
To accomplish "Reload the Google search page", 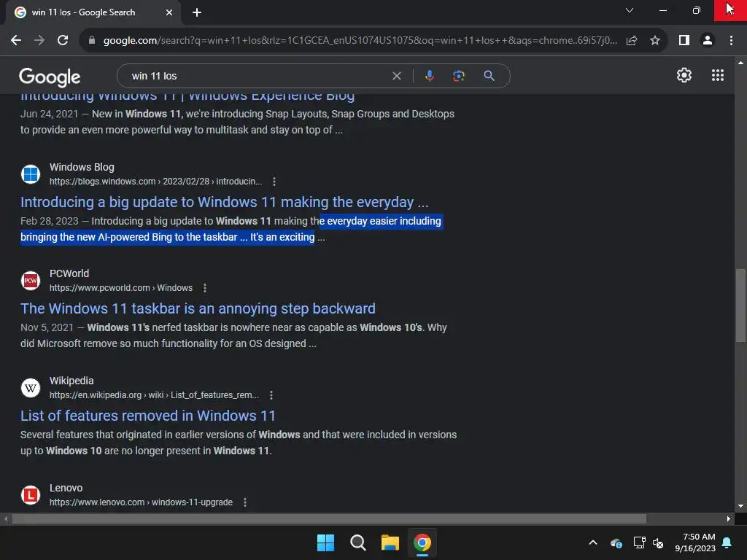I will point(63,41).
